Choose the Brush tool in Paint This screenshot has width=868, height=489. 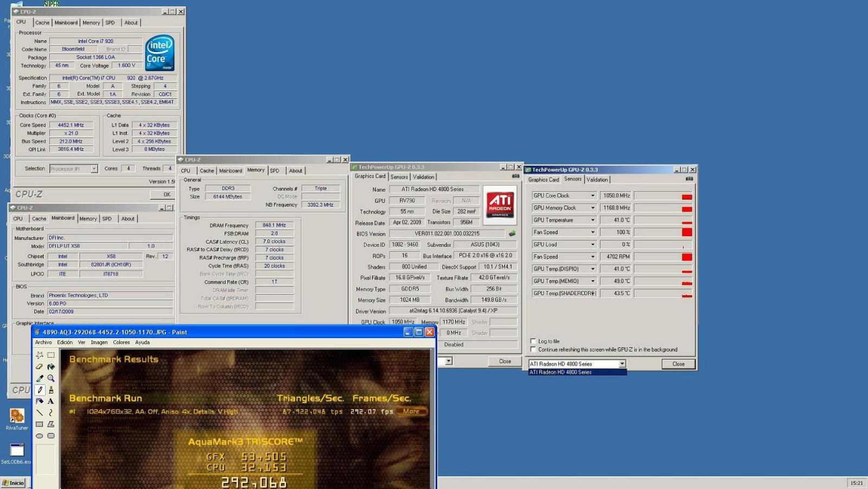51,390
